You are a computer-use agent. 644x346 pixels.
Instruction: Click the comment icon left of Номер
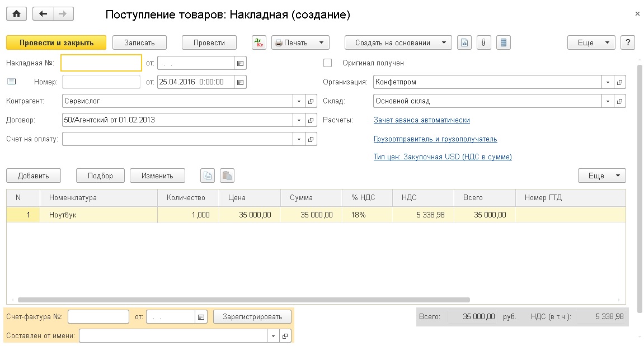(12, 82)
